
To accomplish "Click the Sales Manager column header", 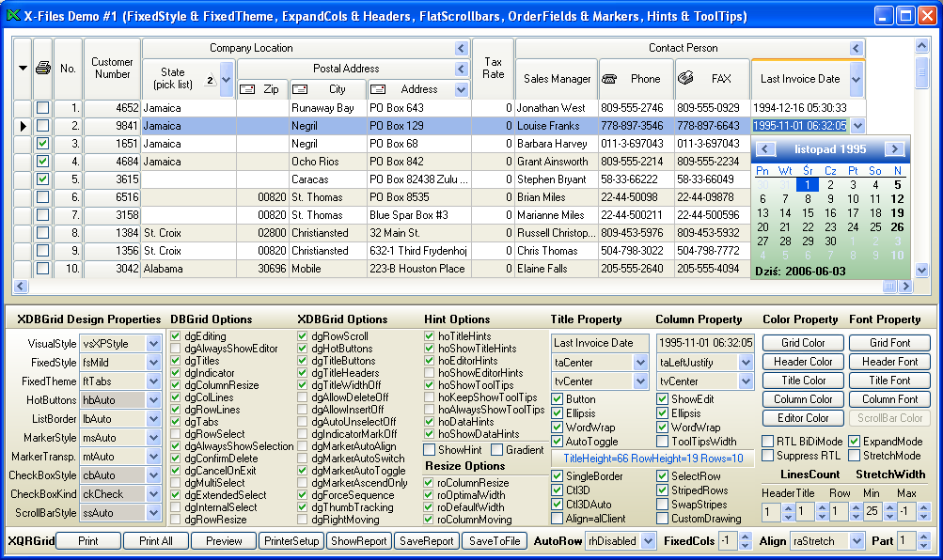I will (x=557, y=79).
